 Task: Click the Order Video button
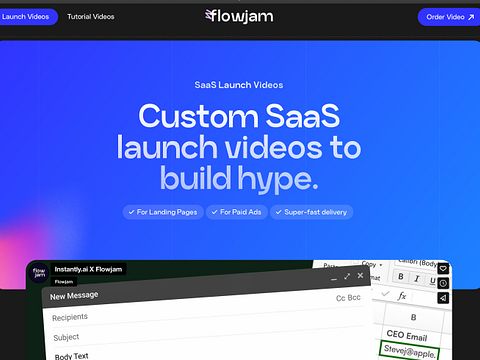[449, 17]
